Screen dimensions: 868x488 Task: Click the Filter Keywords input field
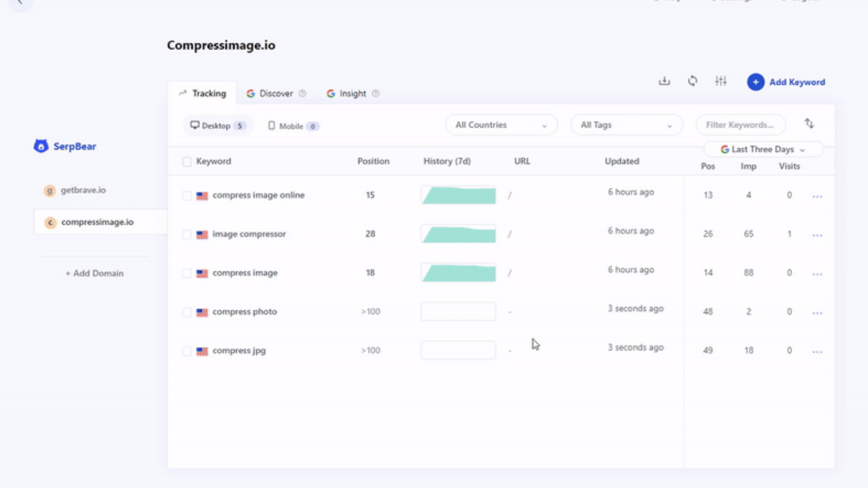740,125
